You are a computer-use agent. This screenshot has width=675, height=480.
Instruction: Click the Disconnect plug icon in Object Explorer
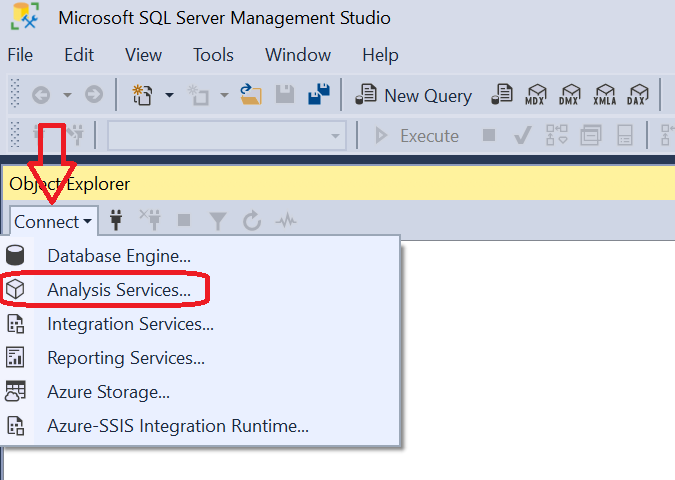tap(150, 219)
